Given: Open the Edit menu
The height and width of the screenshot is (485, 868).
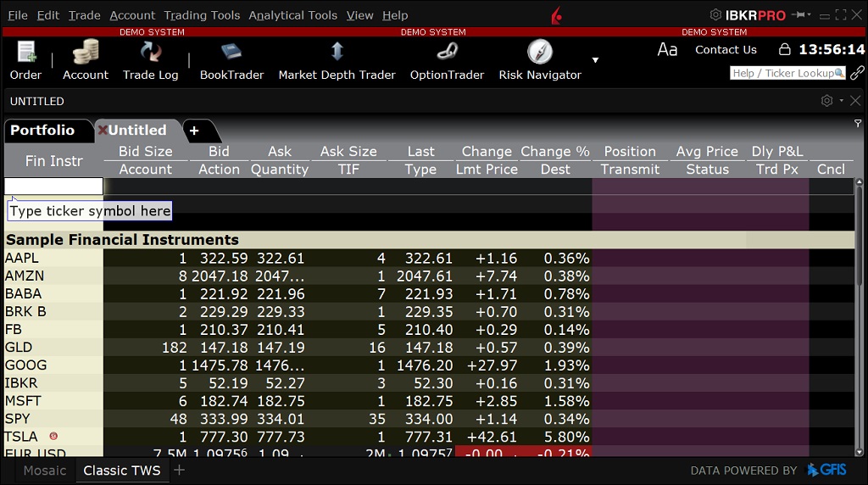Looking at the screenshot, I should (47, 15).
